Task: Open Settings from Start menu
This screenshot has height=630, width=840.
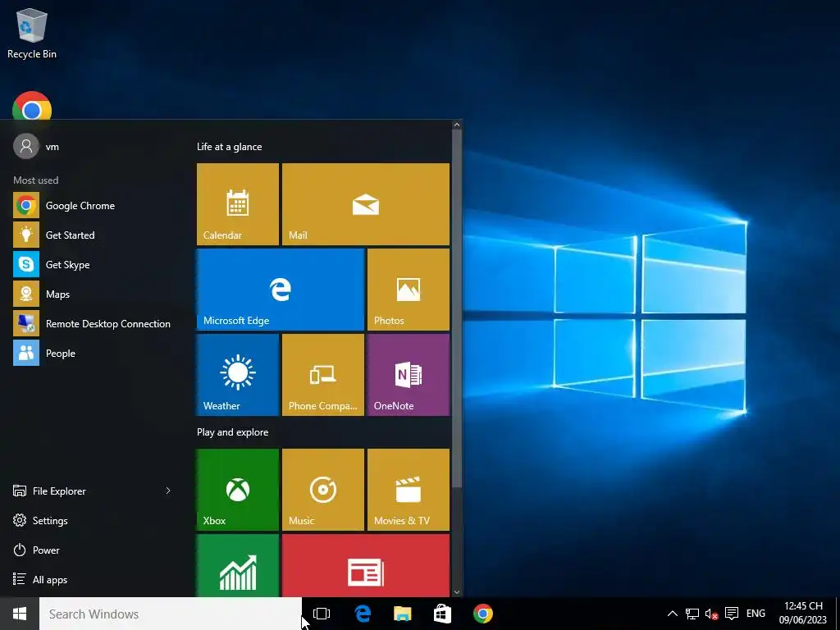Action: [x=92, y=520]
